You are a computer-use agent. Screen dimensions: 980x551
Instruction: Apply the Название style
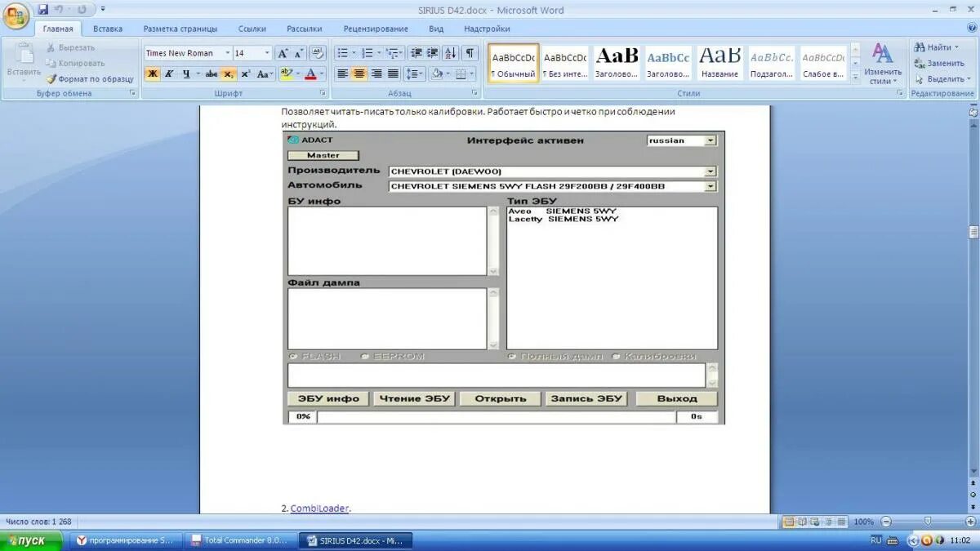coord(719,64)
